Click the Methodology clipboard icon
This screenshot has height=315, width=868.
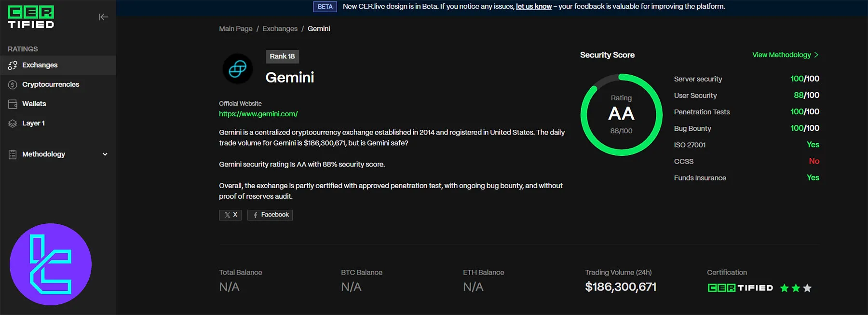[13, 154]
